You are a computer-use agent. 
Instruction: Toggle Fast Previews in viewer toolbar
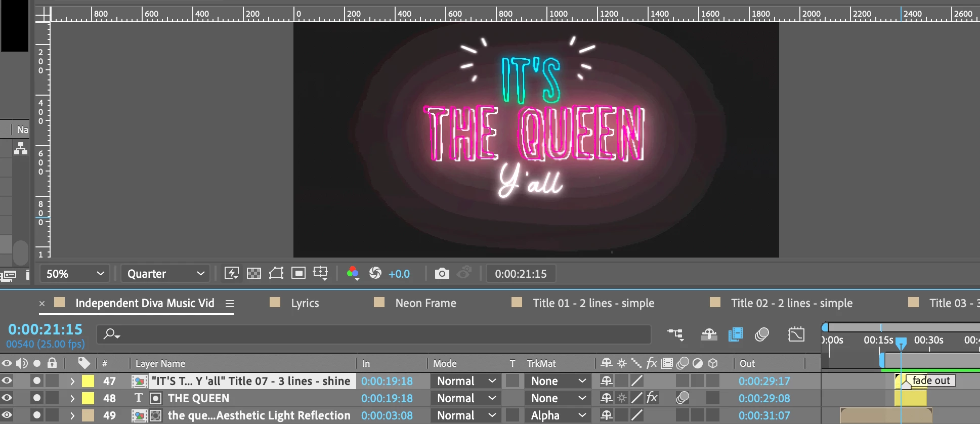tap(232, 273)
